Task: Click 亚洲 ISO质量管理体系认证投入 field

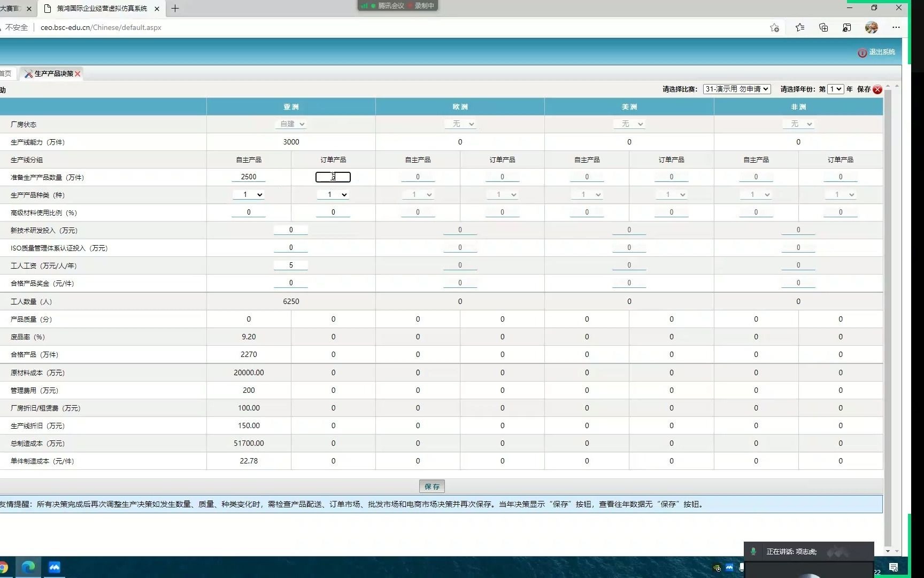Action: [291, 248]
